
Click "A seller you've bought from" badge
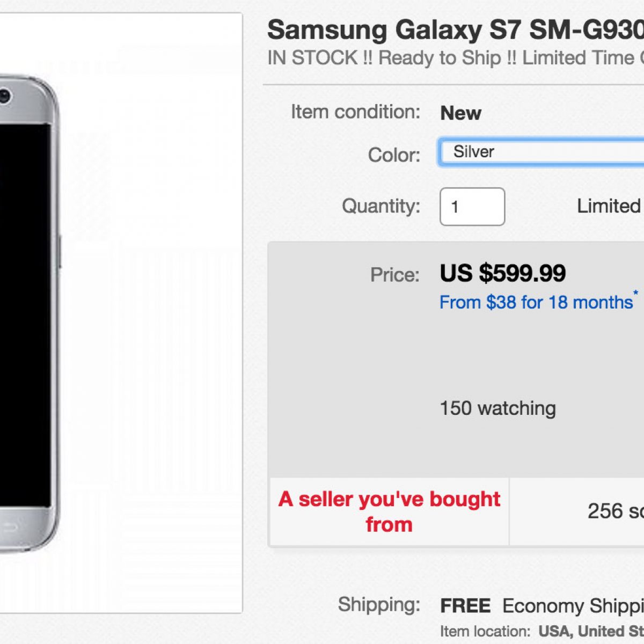pyautogui.click(x=389, y=511)
